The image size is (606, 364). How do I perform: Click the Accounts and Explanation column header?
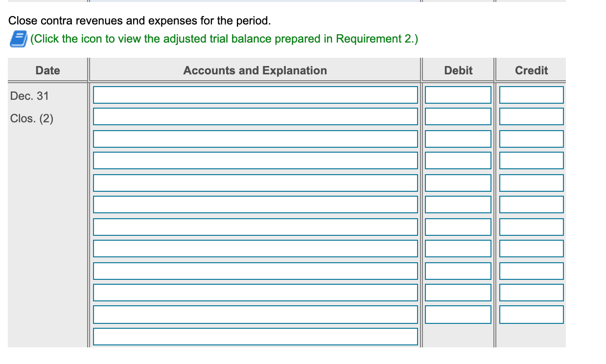tap(255, 70)
